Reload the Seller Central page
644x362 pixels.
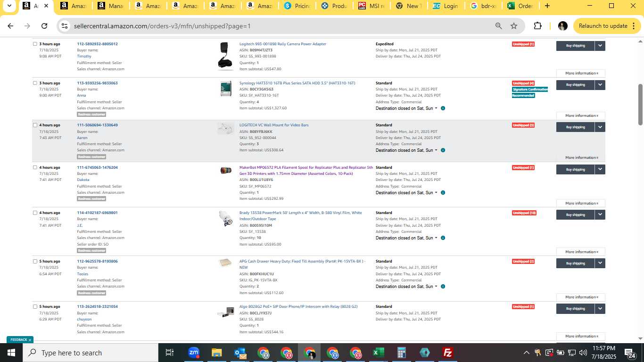tap(44, 26)
